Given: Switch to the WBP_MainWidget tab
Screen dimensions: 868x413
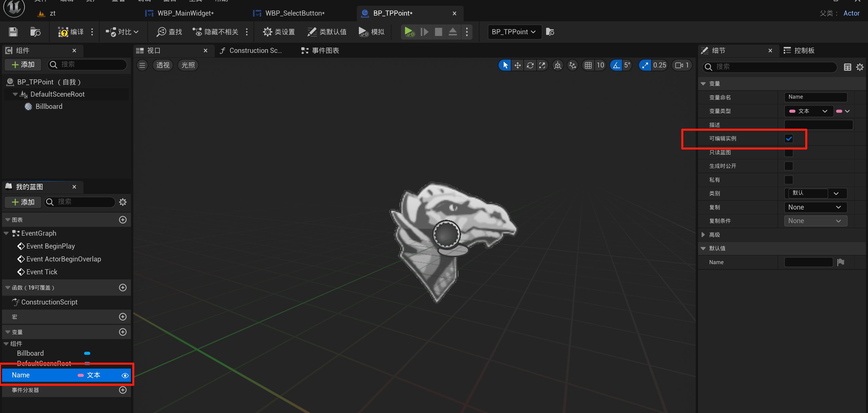Looking at the screenshot, I should [x=185, y=13].
